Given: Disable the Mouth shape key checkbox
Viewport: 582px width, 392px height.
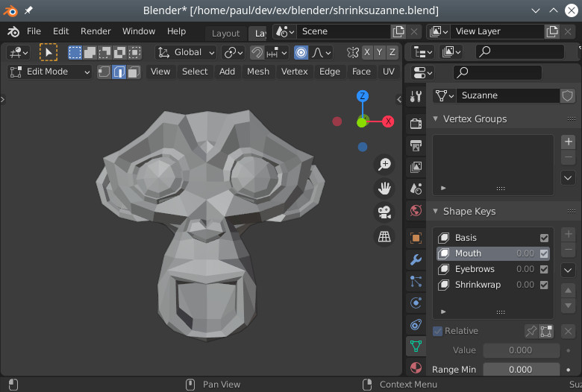Looking at the screenshot, I should point(544,253).
